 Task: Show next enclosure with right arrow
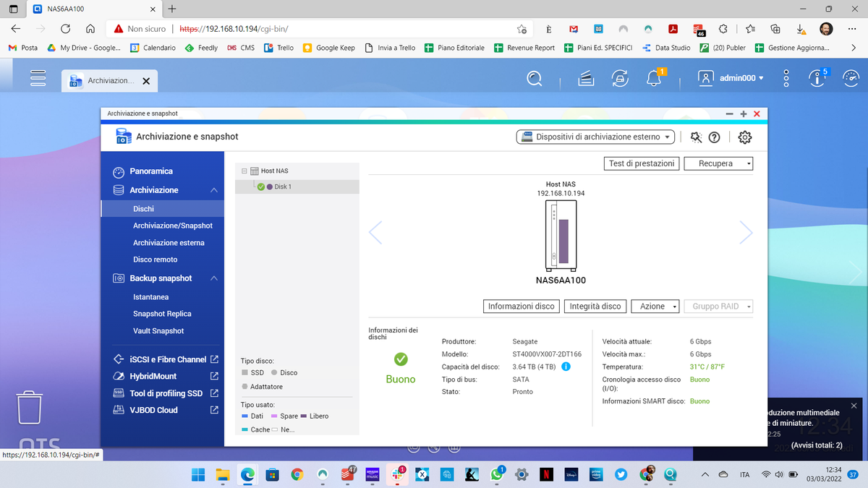point(746,232)
